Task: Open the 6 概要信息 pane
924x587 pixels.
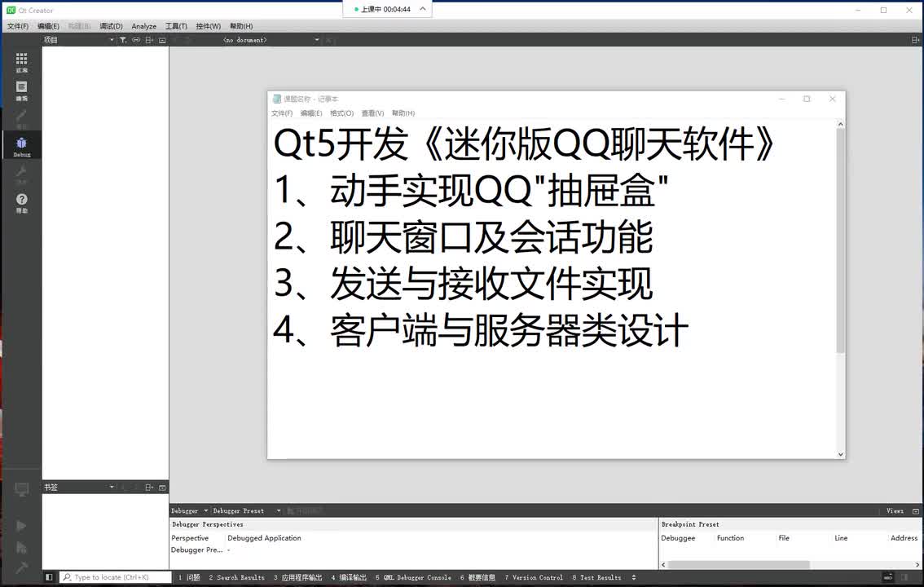Action: pos(478,577)
